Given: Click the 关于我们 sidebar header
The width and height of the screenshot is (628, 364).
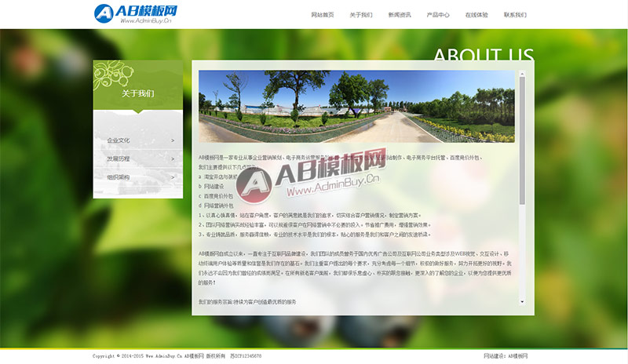Looking at the screenshot, I should tap(138, 93).
